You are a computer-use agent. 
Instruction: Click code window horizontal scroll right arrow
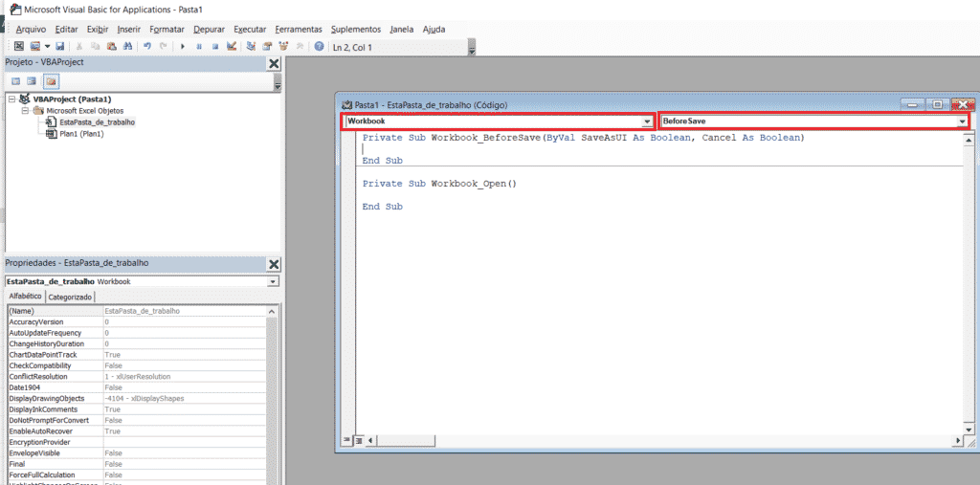957,441
